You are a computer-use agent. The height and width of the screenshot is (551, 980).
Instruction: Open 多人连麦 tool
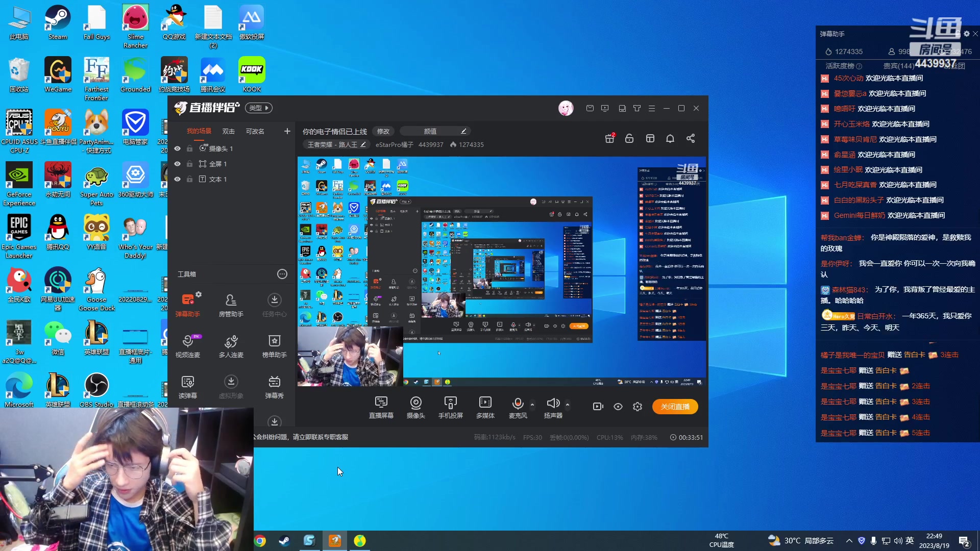pos(231,345)
